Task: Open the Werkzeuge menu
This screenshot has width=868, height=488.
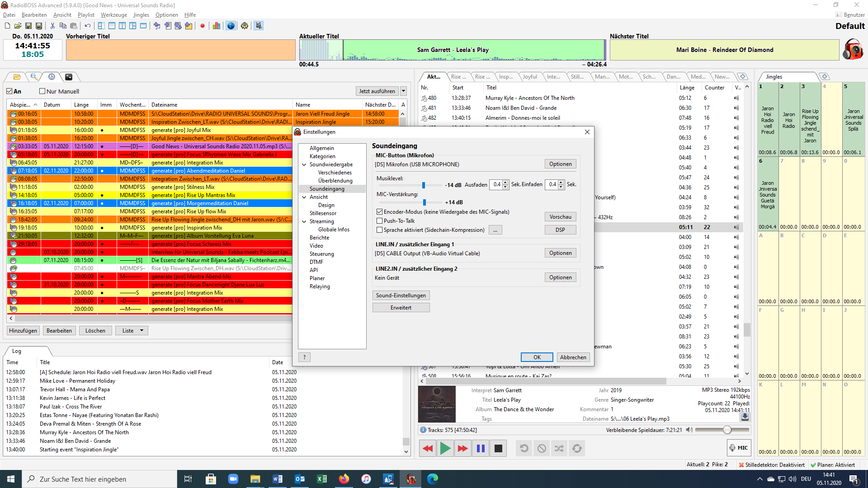Action: [113, 15]
